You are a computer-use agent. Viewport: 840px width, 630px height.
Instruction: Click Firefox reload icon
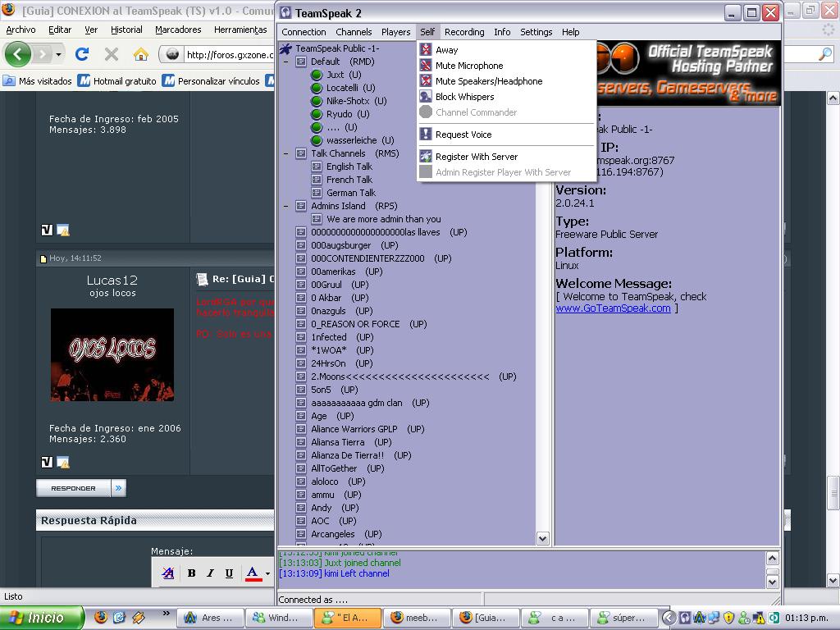tap(82, 54)
